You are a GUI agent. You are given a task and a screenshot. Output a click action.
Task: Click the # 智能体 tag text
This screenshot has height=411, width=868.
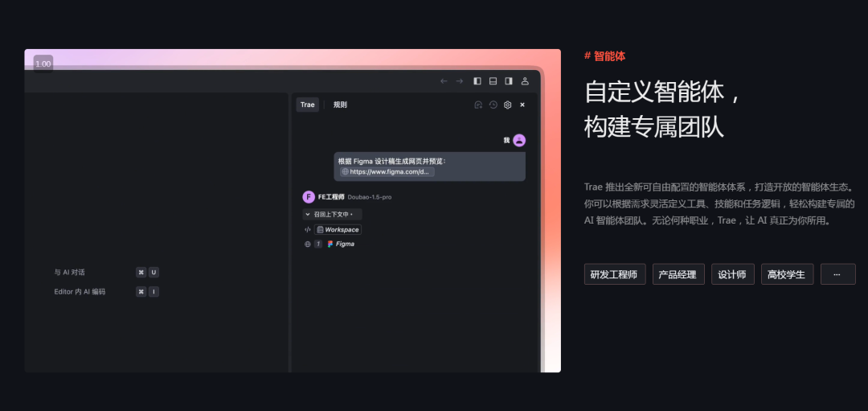tap(605, 56)
